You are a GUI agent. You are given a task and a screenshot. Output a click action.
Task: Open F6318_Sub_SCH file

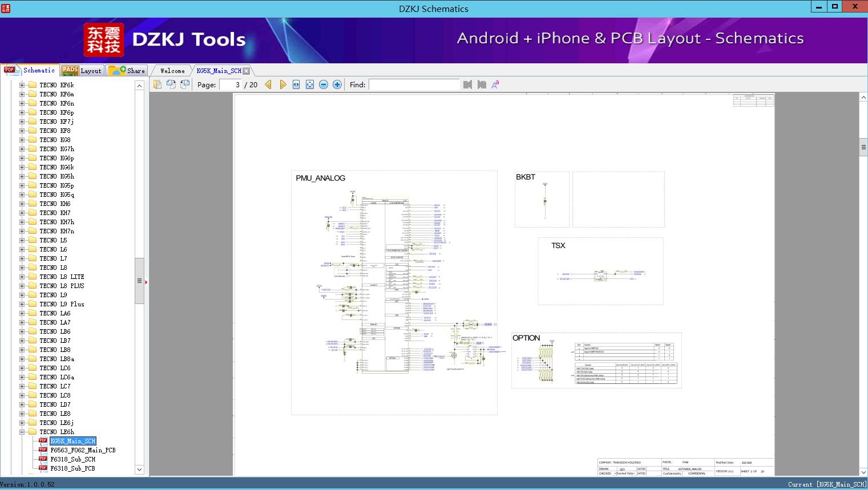[72, 459]
